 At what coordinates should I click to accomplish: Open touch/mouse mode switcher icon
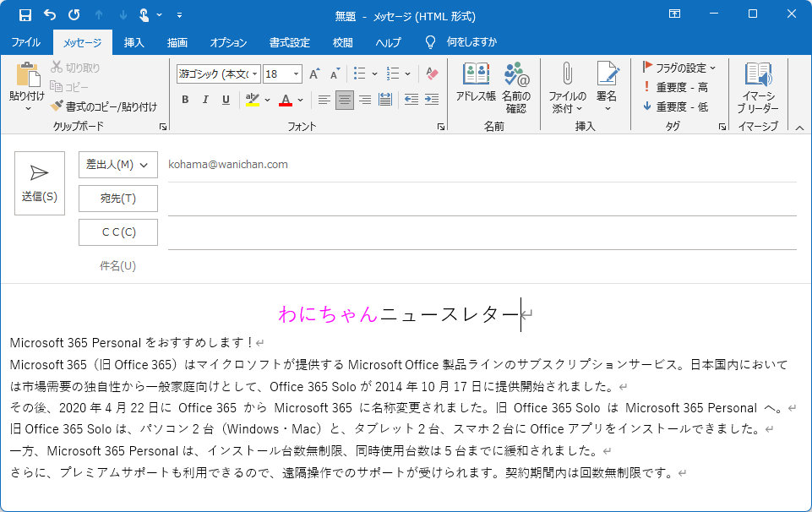144,15
